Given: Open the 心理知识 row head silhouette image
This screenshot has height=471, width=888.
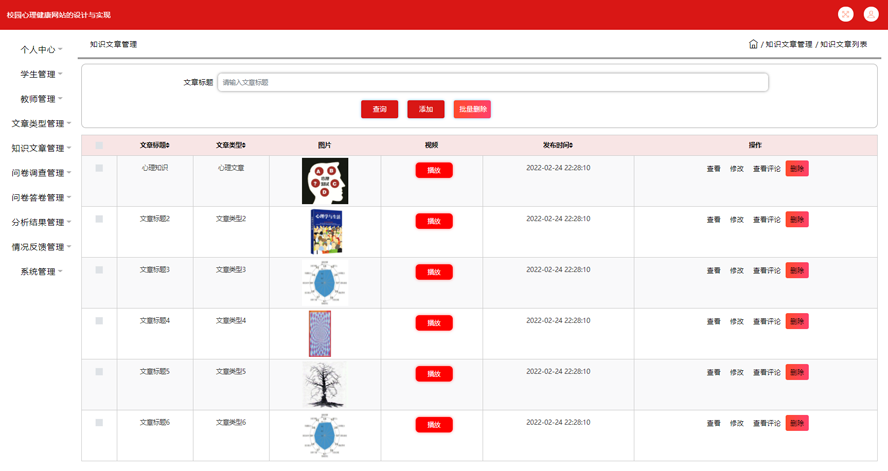Looking at the screenshot, I should pyautogui.click(x=325, y=181).
